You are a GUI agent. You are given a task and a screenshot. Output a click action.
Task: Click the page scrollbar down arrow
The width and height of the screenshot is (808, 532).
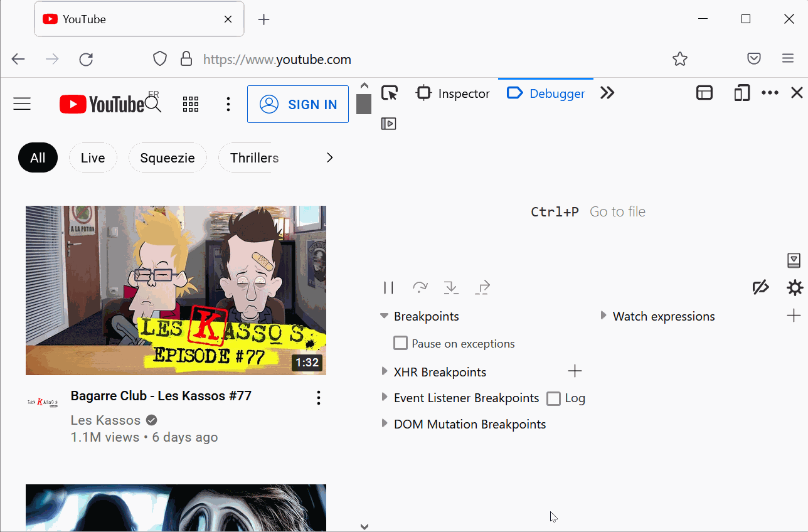click(364, 527)
